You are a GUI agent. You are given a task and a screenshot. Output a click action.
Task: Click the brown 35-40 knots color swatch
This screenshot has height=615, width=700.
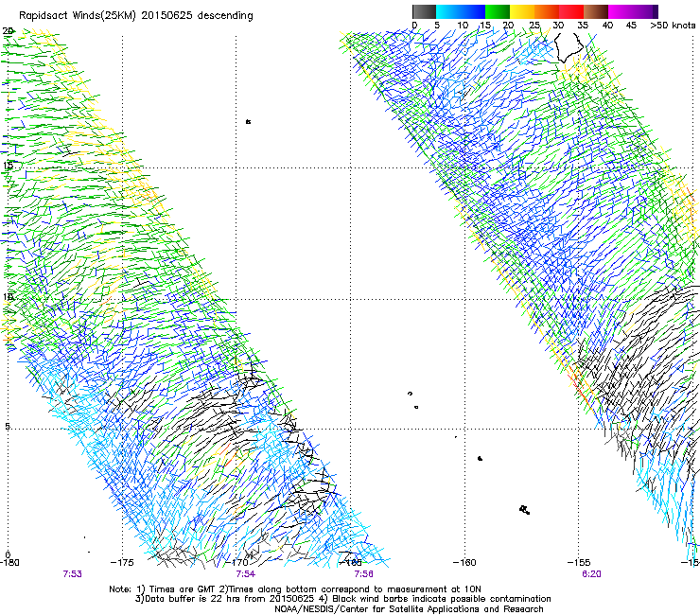coord(596,11)
